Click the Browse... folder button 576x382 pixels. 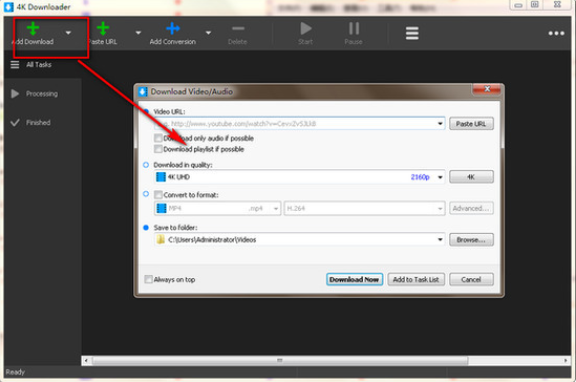[x=471, y=239]
